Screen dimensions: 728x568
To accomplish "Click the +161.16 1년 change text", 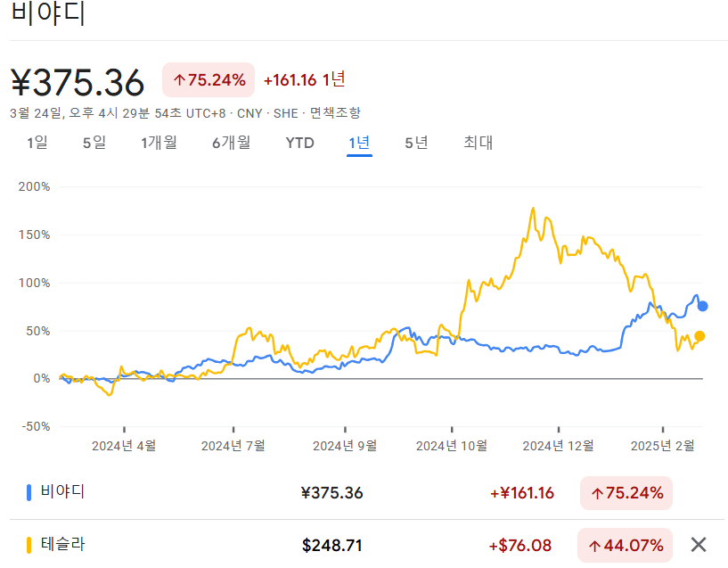I will pyautogui.click(x=305, y=80).
